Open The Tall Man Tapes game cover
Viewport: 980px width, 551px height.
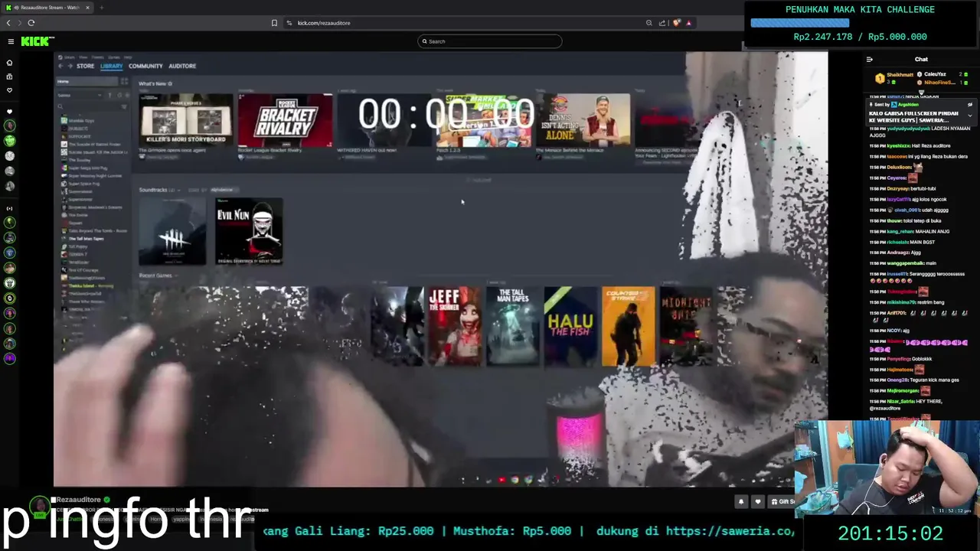click(512, 326)
